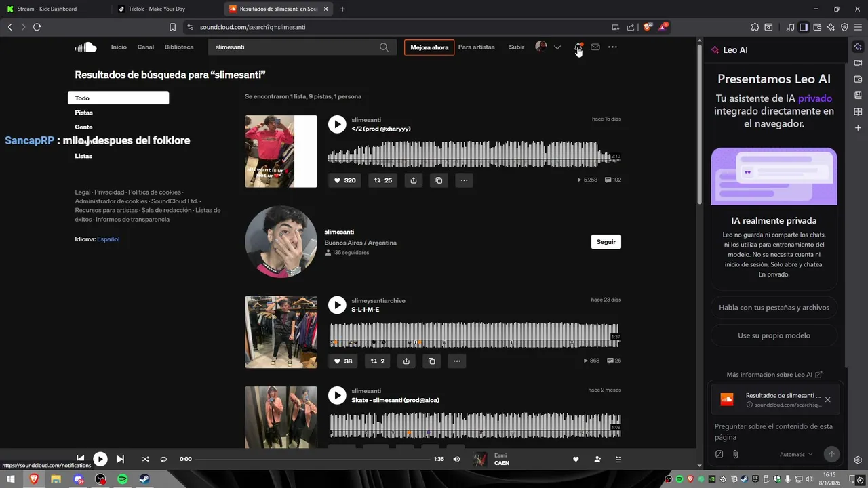
Task: Click the media control music note icon
Action: point(790,27)
